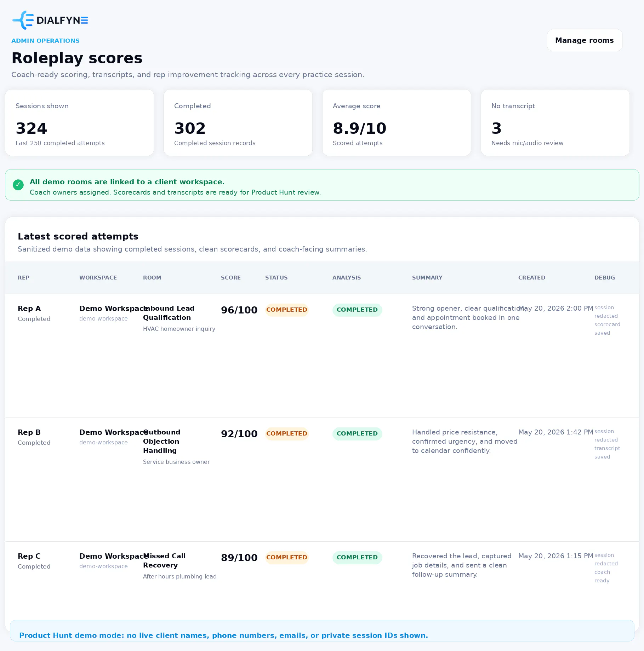Click Demo Workspace in Rep B row
The width and height of the screenshot is (644, 651).
click(x=113, y=432)
